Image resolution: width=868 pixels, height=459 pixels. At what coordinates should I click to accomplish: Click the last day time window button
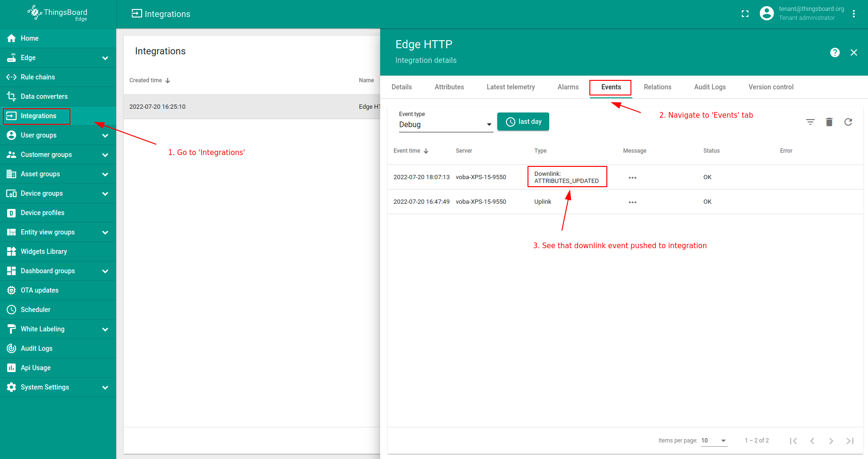[x=523, y=121]
